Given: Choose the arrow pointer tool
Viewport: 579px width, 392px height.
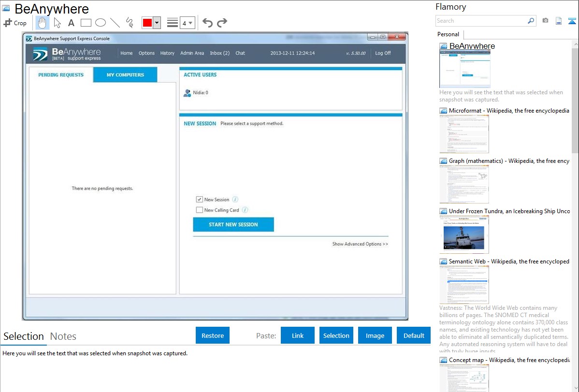Looking at the screenshot, I should [x=57, y=23].
